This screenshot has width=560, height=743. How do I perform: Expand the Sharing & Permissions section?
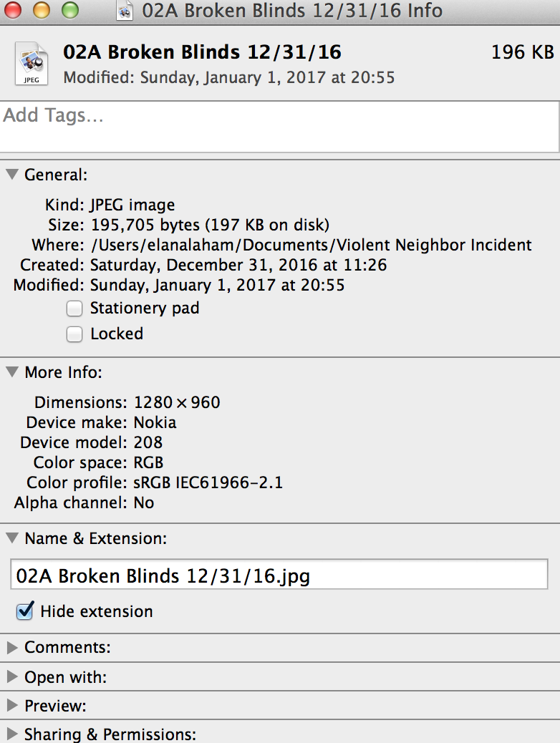[x=12, y=734]
